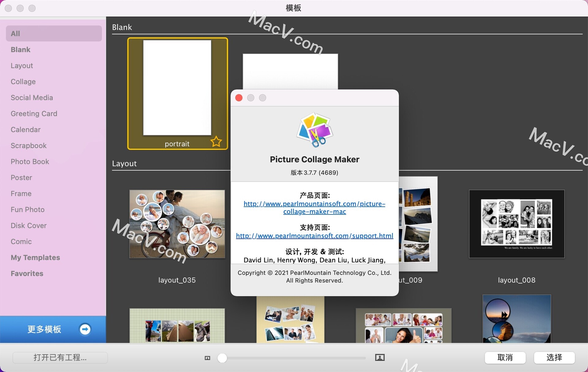Click the portrait label
The width and height of the screenshot is (588, 372).
177,144
